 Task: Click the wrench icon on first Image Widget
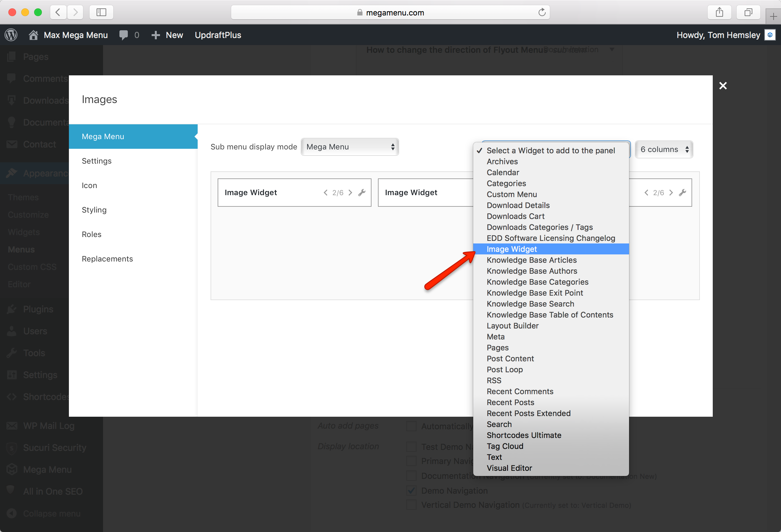[362, 193]
